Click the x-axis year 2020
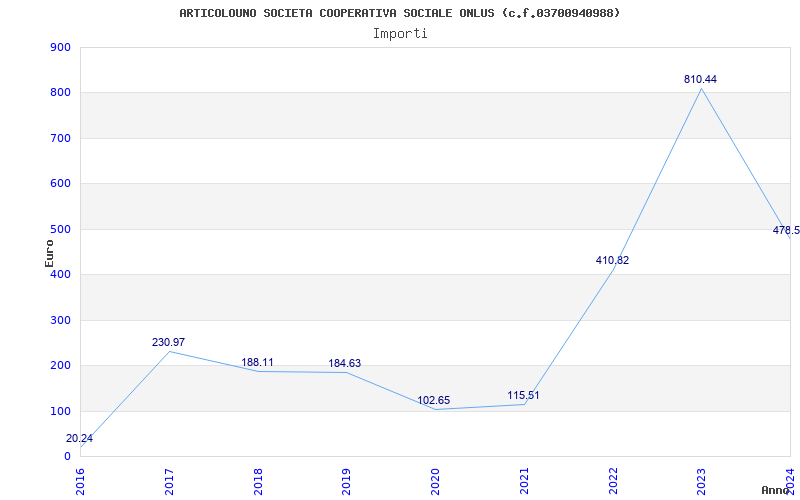 pyautogui.click(x=435, y=482)
